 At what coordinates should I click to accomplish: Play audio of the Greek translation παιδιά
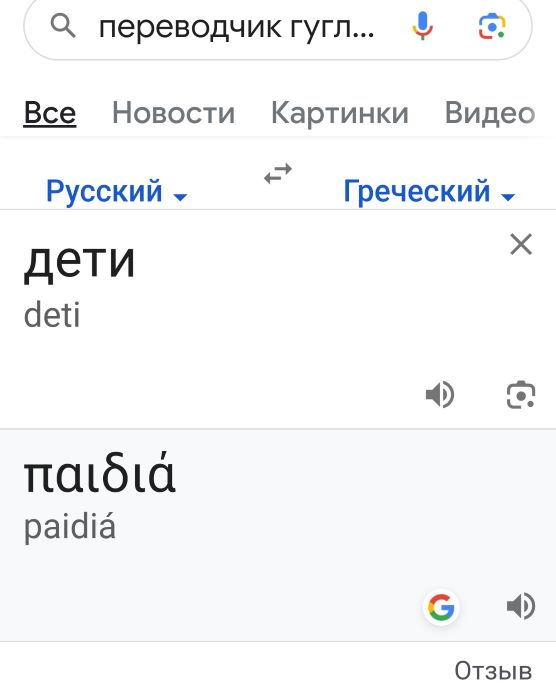[x=521, y=606]
